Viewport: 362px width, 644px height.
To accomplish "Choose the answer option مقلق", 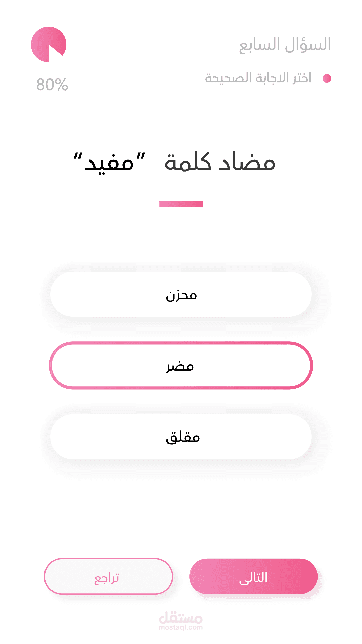I will (x=181, y=437).
